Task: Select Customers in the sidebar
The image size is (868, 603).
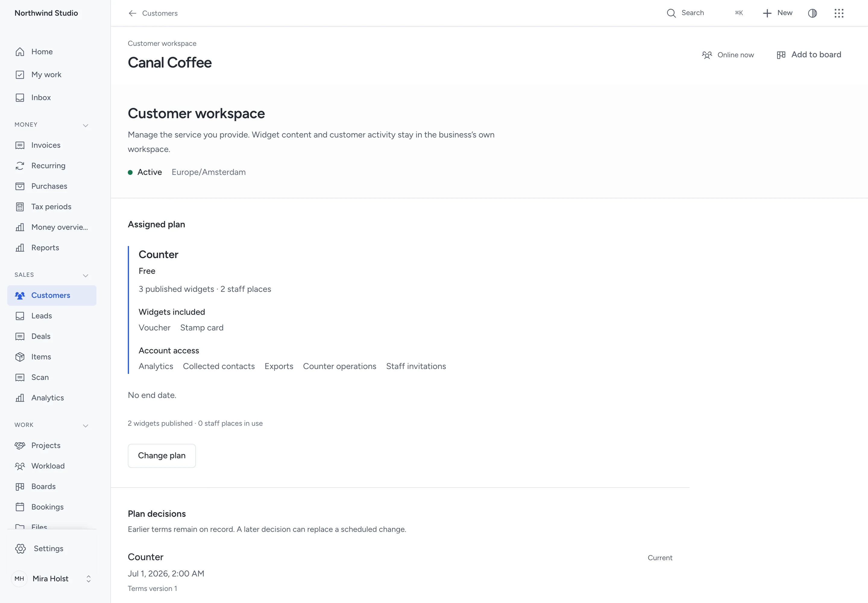Action: (x=52, y=295)
